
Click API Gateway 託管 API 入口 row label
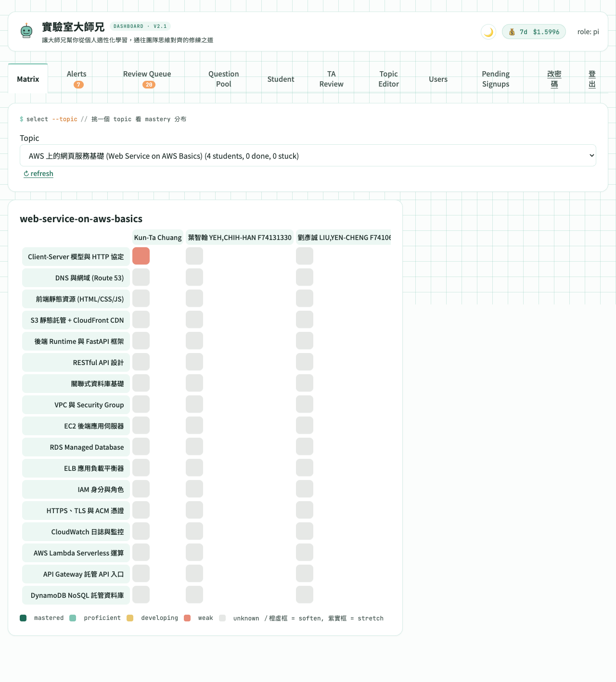[76, 574]
